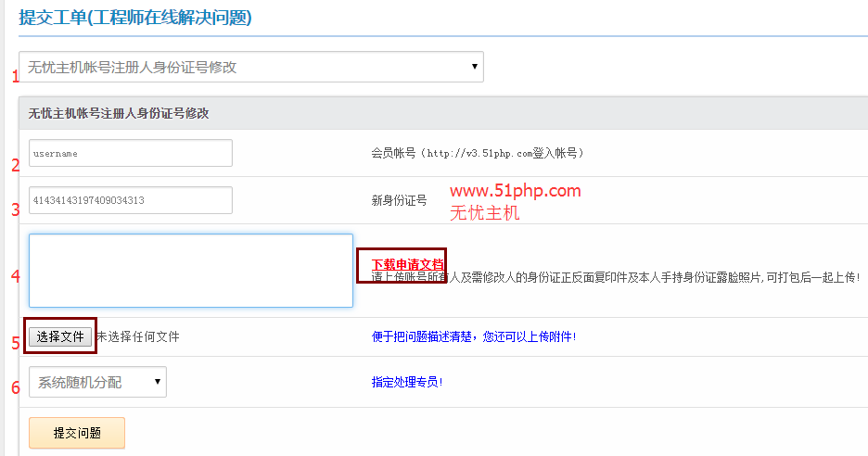
Task: Click the 提交工单 page heading
Action: point(135,18)
